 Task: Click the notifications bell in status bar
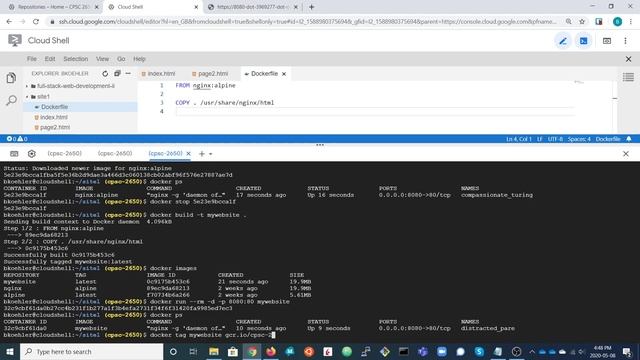[629, 139]
